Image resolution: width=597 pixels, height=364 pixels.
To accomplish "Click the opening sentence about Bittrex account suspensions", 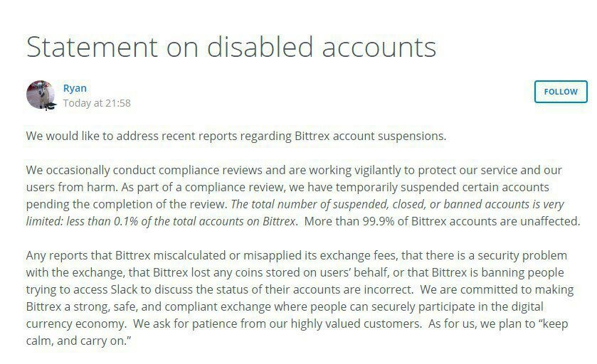I will click(x=236, y=136).
